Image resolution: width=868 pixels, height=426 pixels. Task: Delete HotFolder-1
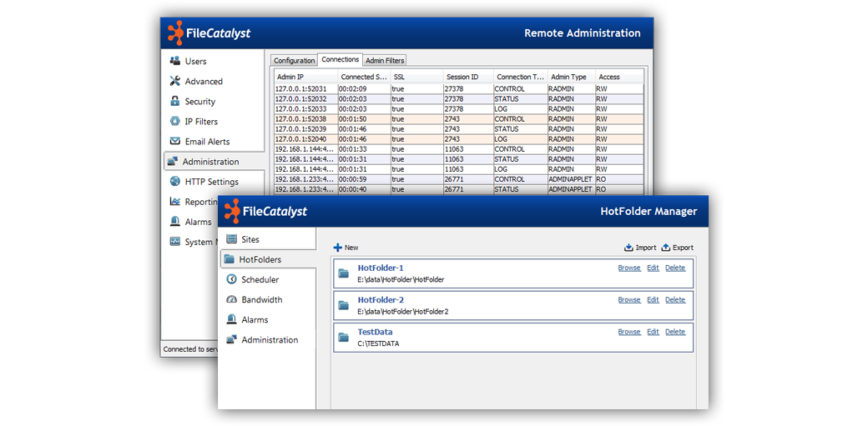(675, 268)
